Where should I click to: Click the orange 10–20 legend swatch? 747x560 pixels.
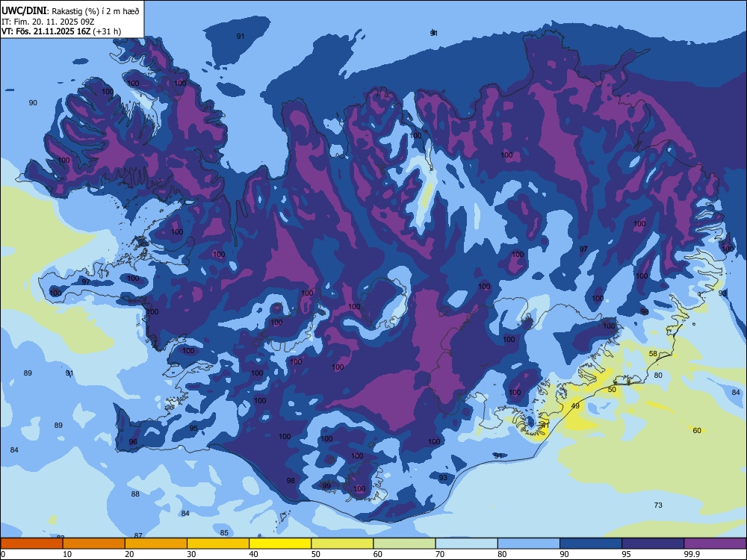[94, 544]
